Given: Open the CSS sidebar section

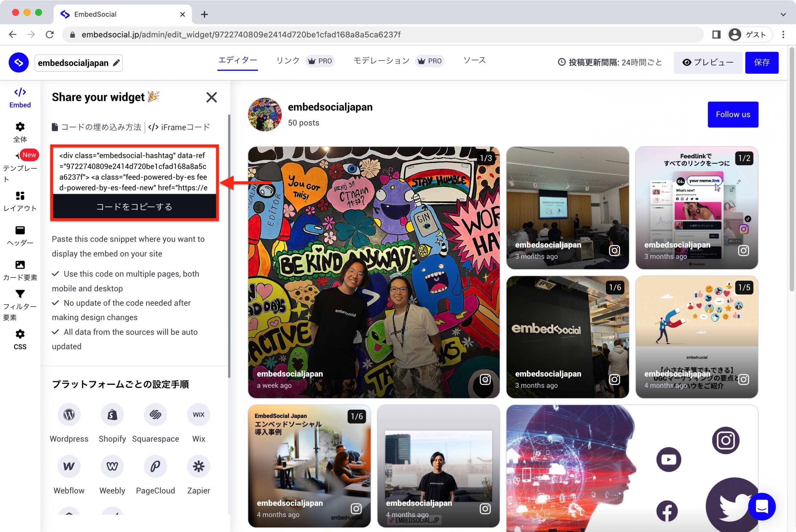Looking at the screenshot, I should pyautogui.click(x=20, y=340).
